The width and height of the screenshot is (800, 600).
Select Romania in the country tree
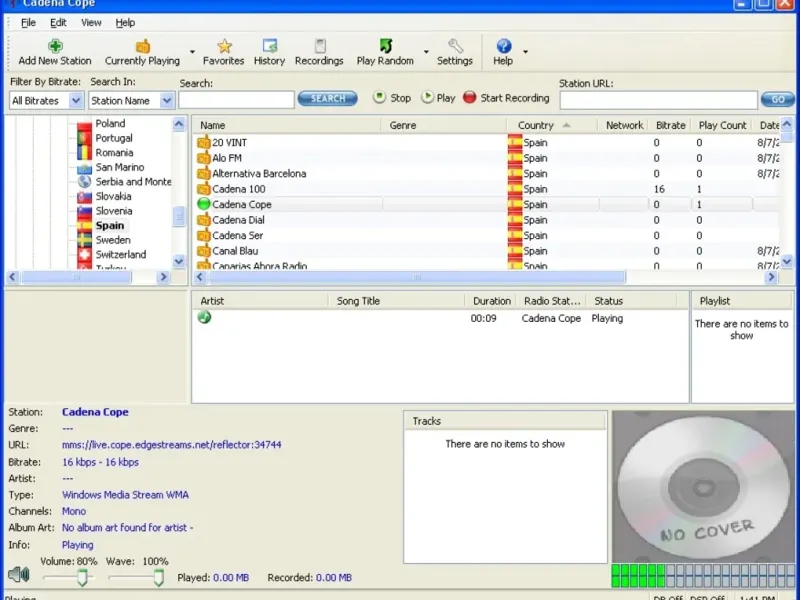pos(114,153)
